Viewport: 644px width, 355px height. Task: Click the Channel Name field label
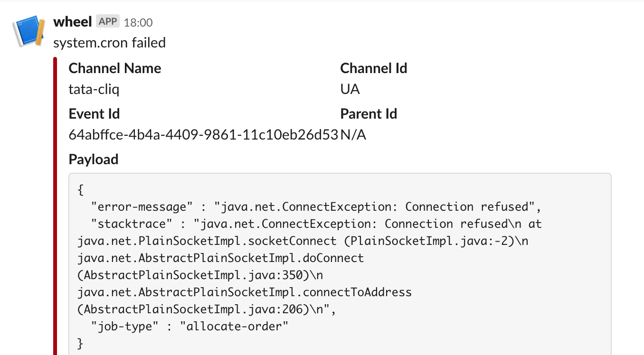[115, 68]
